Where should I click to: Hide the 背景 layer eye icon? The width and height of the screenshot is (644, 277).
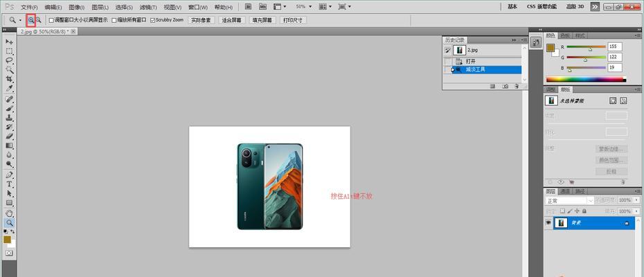click(x=548, y=223)
